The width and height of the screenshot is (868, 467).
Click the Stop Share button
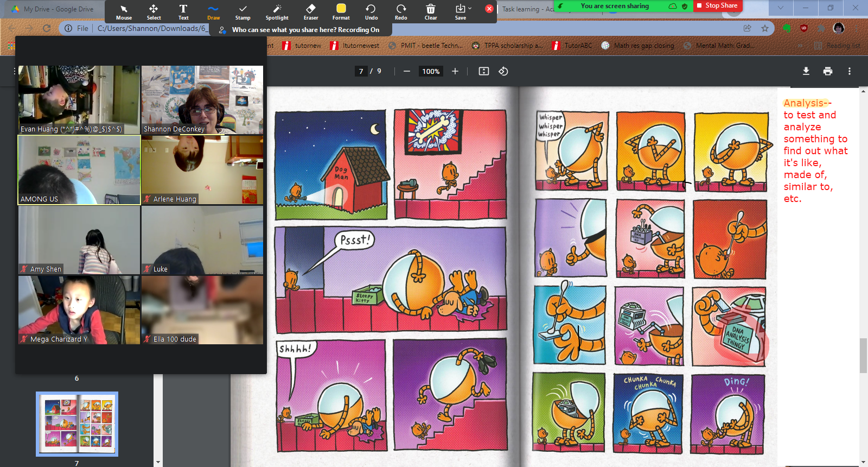(x=717, y=5)
